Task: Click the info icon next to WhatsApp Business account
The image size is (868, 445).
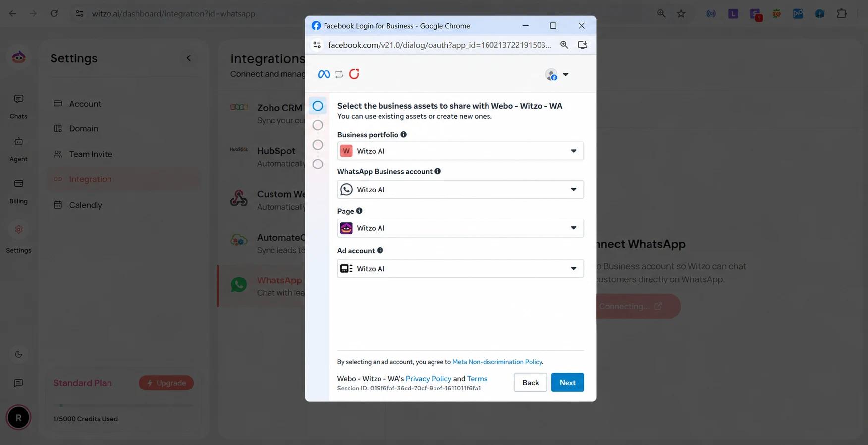Action: (437, 171)
